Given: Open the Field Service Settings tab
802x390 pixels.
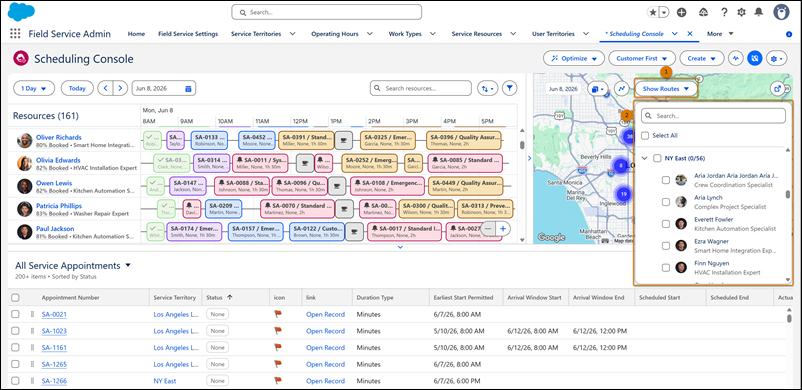Looking at the screenshot, I should 188,34.
